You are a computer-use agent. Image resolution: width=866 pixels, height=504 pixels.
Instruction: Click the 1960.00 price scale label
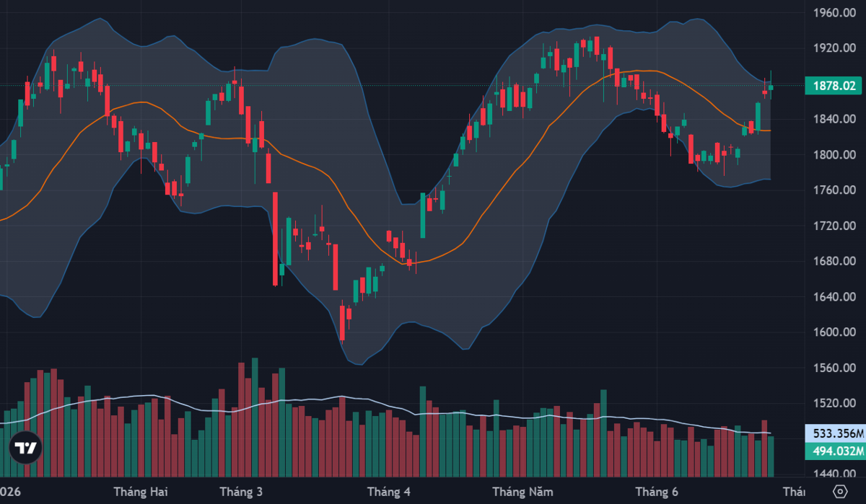pos(834,13)
